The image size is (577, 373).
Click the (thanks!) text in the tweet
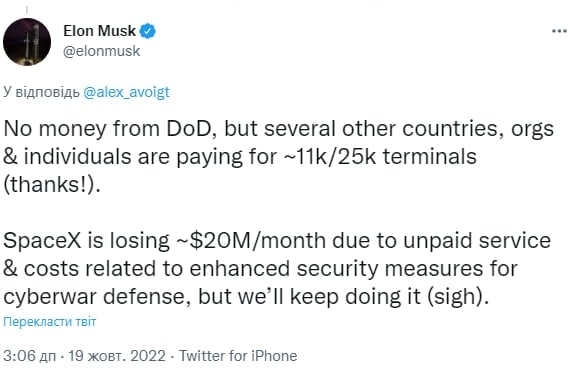point(52,185)
